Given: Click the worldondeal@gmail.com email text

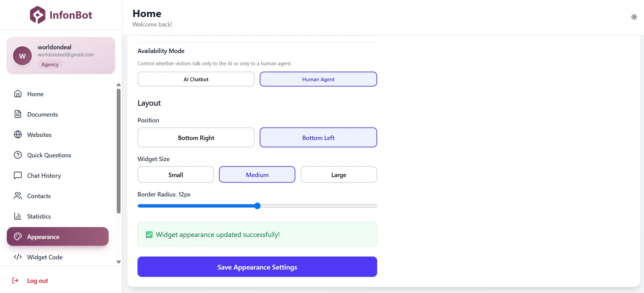Looking at the screenshot, I should (x=66, y=55).
